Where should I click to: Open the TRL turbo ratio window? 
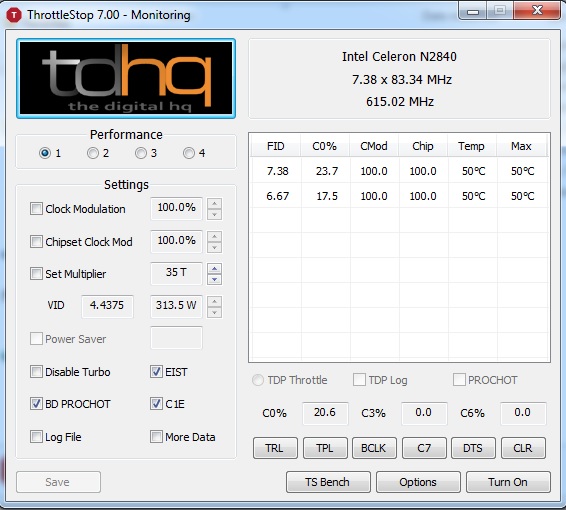pyautogui.click(x=275, y=448)
